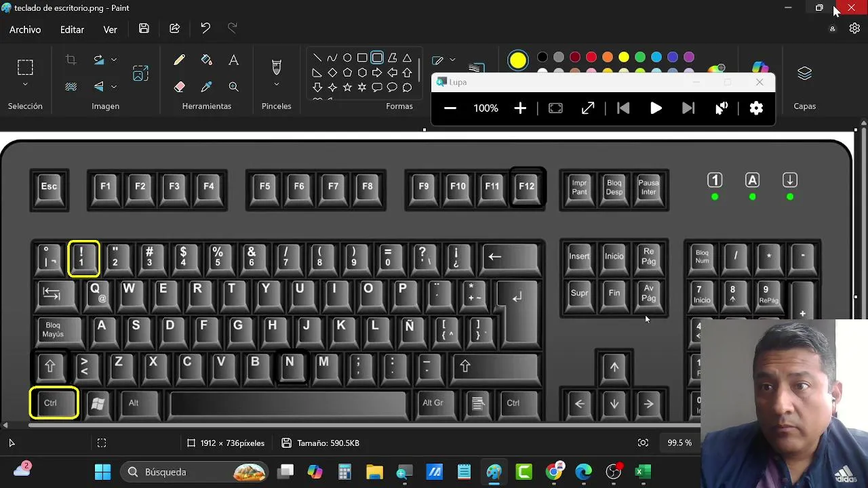Click the Share icon

click(175, 28)
